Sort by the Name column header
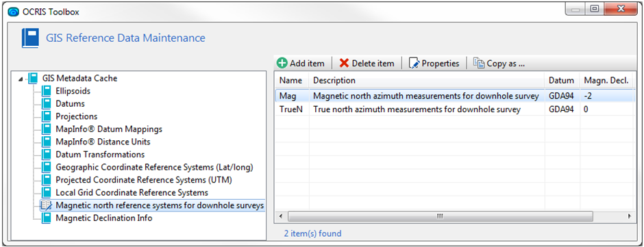 (291, 81)
